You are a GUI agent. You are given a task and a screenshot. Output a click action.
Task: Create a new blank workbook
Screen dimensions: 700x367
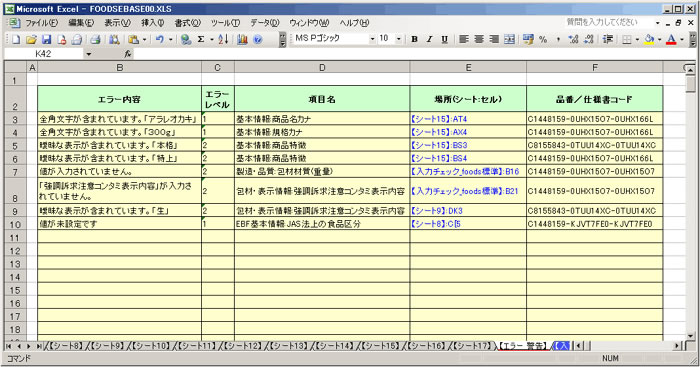click(x=16, y=40)
